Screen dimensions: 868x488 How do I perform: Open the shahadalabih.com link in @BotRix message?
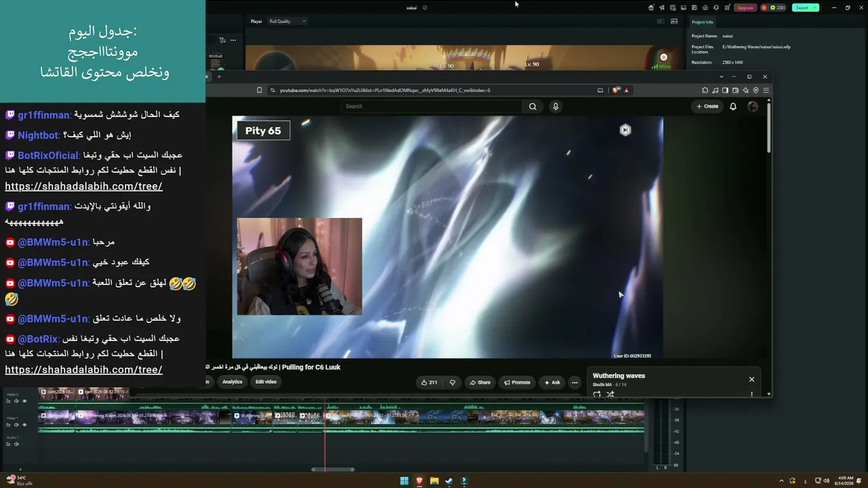click(x=83, y=369)
